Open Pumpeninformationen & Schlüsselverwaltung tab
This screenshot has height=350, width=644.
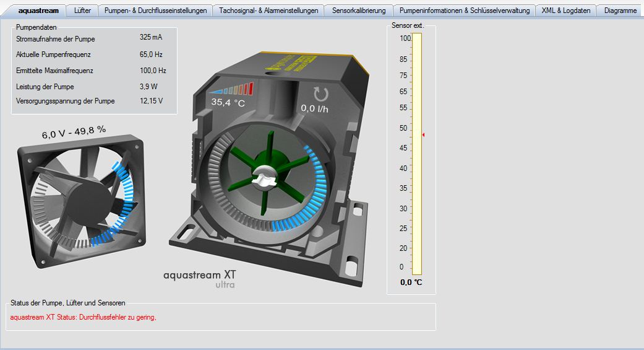click(464, 11)
